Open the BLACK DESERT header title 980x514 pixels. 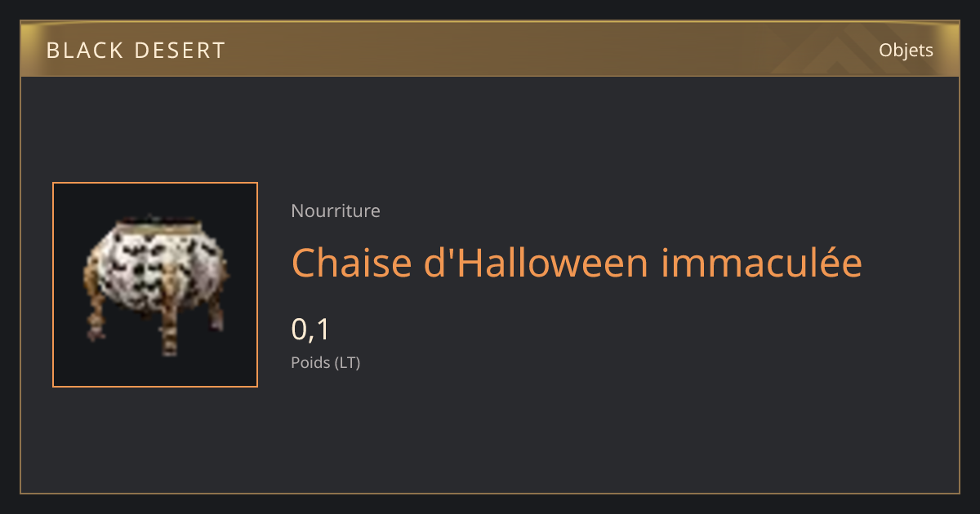click(x=136, y=51)
